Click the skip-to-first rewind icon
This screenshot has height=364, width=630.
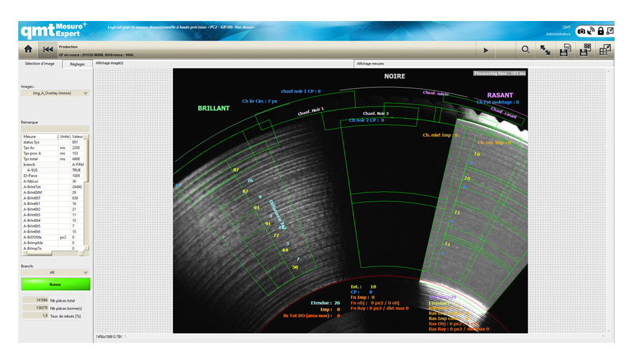pos(48,50)
